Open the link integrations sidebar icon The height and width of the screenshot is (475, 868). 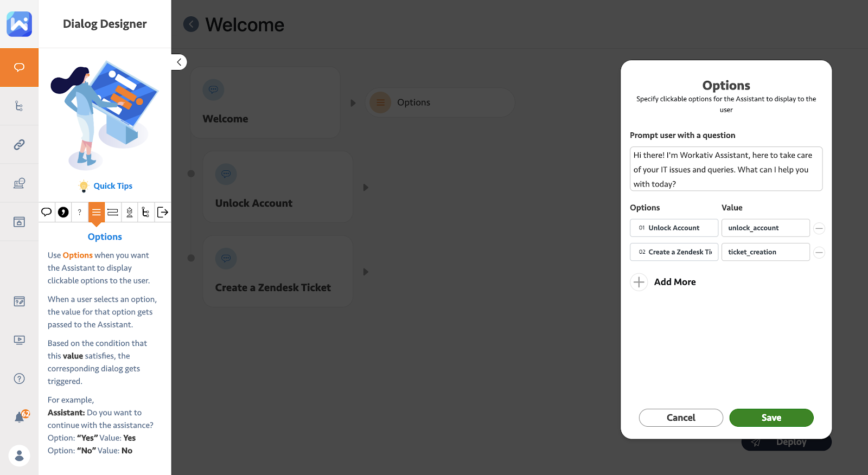19,144
